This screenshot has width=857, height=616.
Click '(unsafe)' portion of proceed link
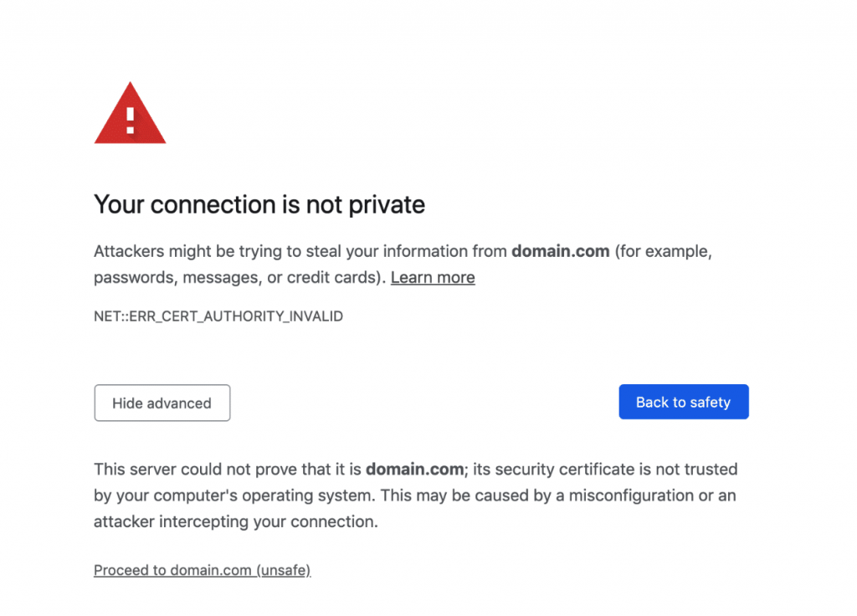point(284,571)
